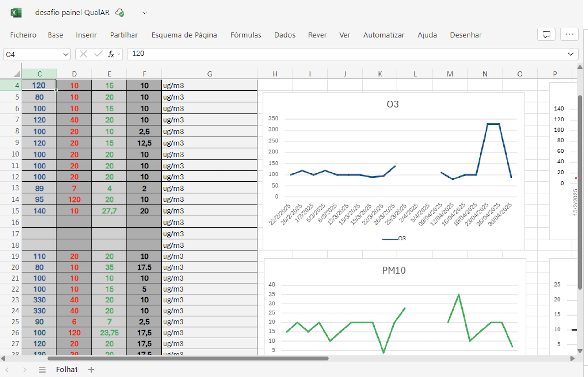Select column G header
The height and width of the screenshot is (377, 588).
pos(210,74)
